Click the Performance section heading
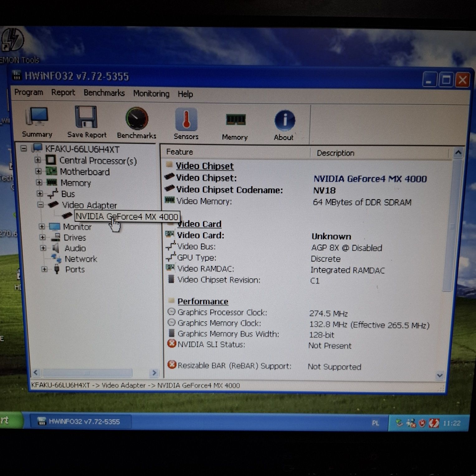476x476 pixels. (x=203, y=302)
